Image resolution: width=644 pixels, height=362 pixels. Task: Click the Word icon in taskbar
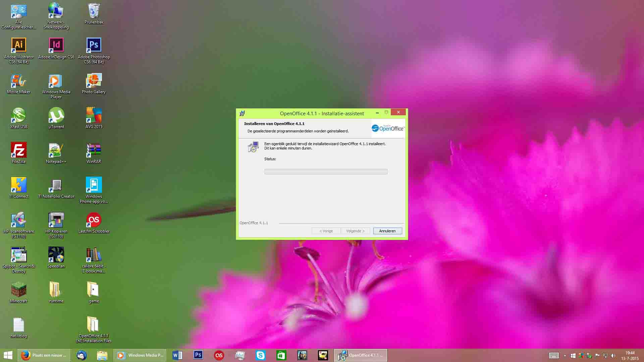pyautogui.click(x=177, y=355)
